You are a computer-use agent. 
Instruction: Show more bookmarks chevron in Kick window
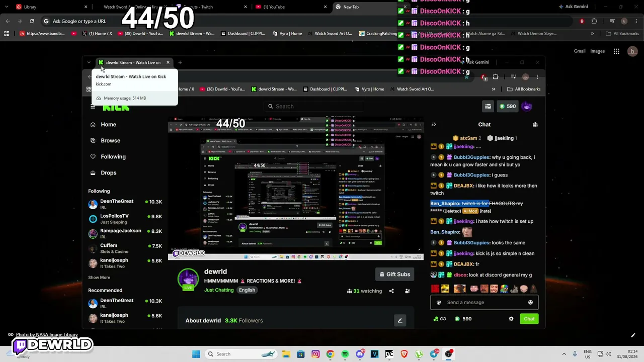(494, 89)
